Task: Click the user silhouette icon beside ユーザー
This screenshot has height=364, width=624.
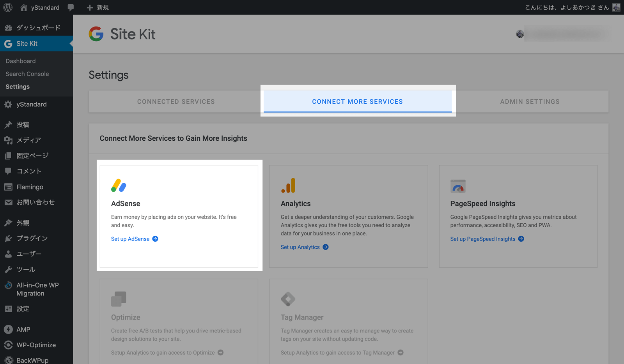Action: click(x=8, y=254)
